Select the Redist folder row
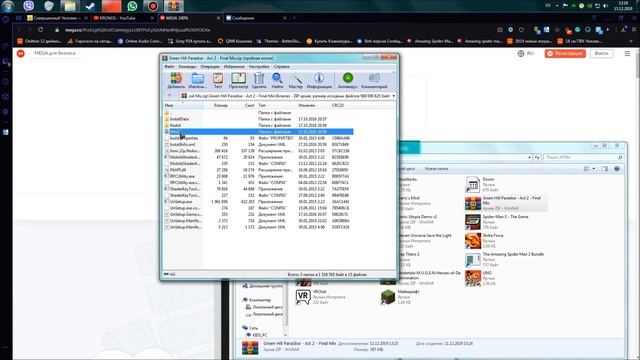This screenshot has height=360, width=640. coord(259,125)
